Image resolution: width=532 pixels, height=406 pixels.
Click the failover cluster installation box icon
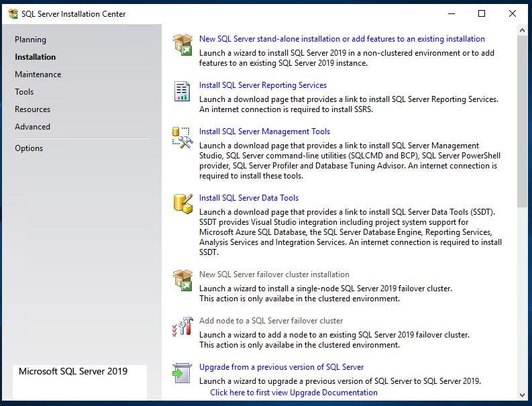[182, 281]
